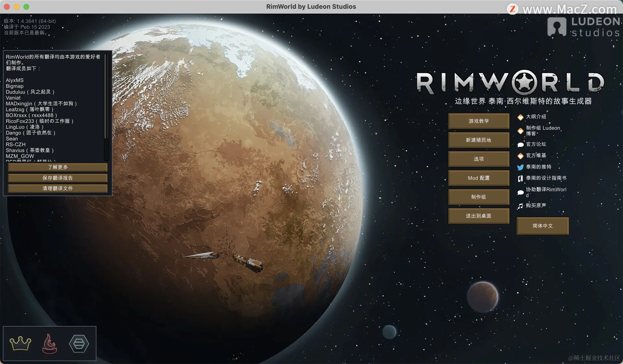Click speech bubble icon beside 官方论坛
The width and height of the screenshot is (623, 364).
point(520,145)
